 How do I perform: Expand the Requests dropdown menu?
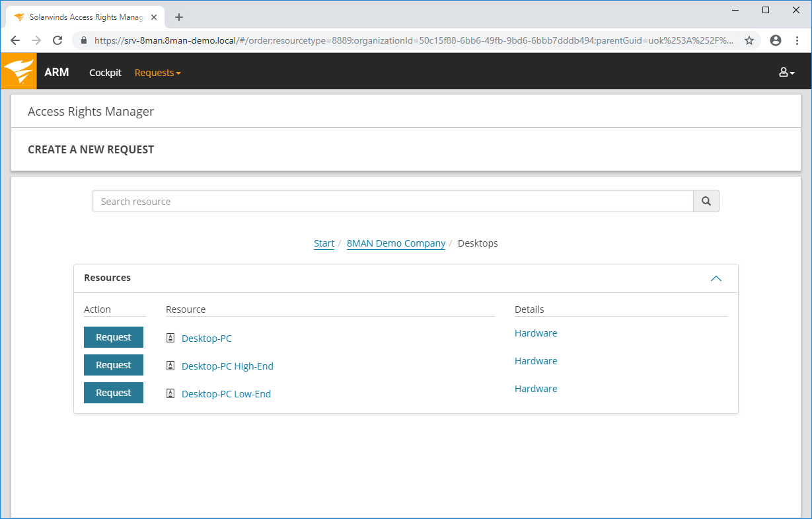click(157, 73)
